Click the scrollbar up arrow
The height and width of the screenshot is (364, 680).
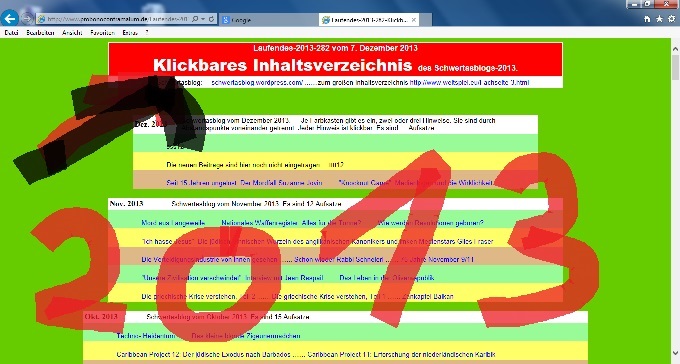pyautogui.click(x=676, y=49)
